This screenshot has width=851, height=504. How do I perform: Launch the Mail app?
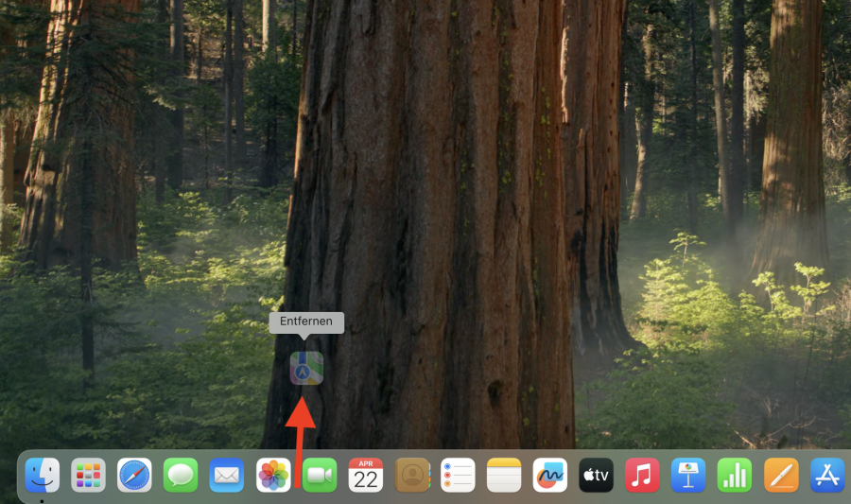click(227, 475)
